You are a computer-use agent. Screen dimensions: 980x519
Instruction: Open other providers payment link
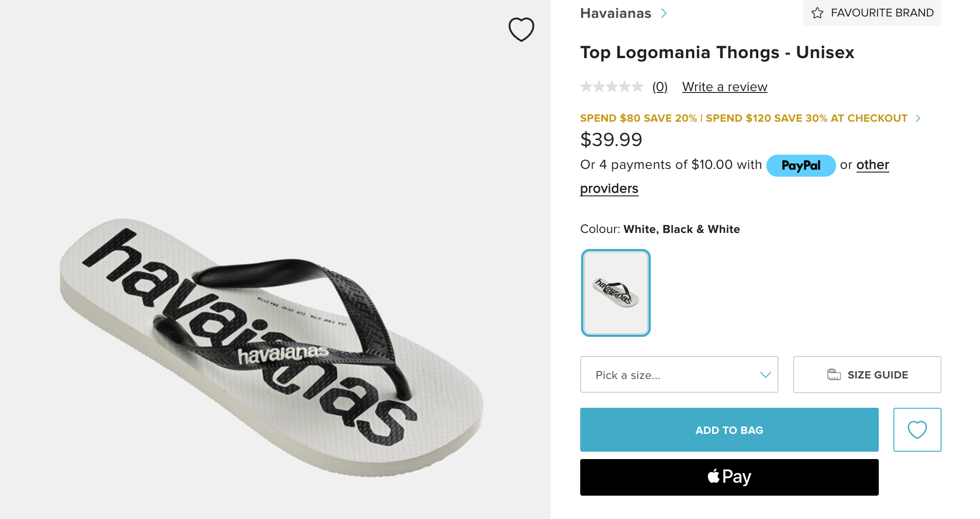tap(872, 165)
